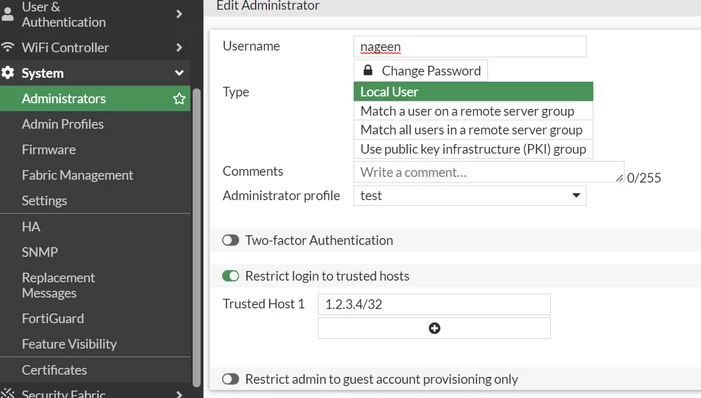This screenshot has width=701, height=398.
Task: Click the Edit Administrator heading
Action: 268,5
